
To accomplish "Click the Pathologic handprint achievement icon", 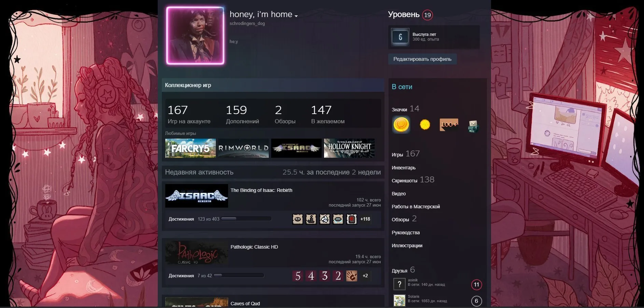I will pyautogui.click(x=352, y=276).
